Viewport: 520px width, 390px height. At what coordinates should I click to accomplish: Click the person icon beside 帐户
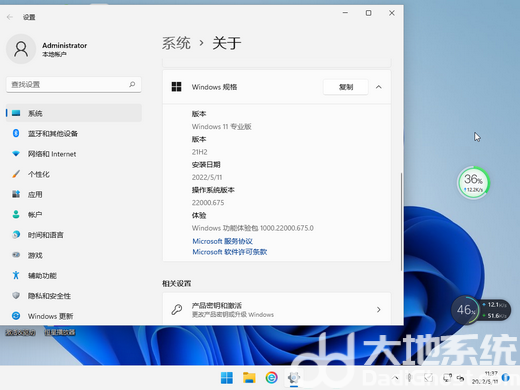16,214
